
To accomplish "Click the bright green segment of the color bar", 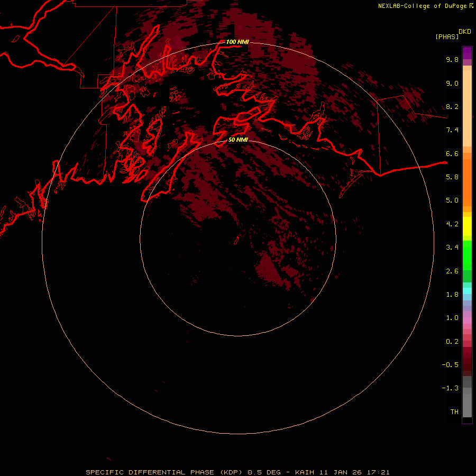I will click(x=467, y=255).
